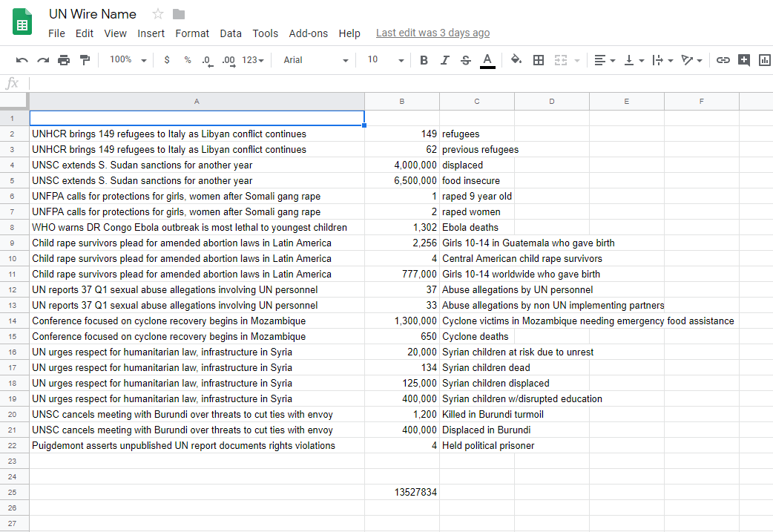Select cell 'food insecure'
The image size is (773, 532).
(477, 180)
